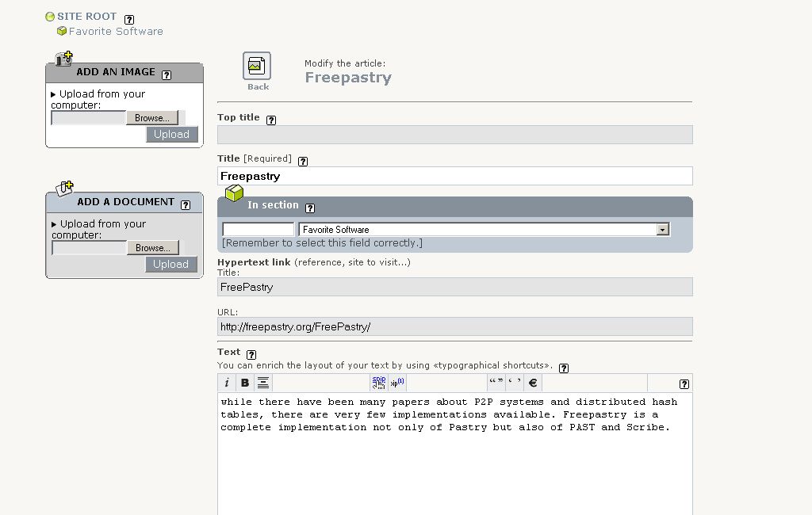Click the URL field with freepastry.org address
This screenshot has width=812, height=515.
click(x=454, y=326)
